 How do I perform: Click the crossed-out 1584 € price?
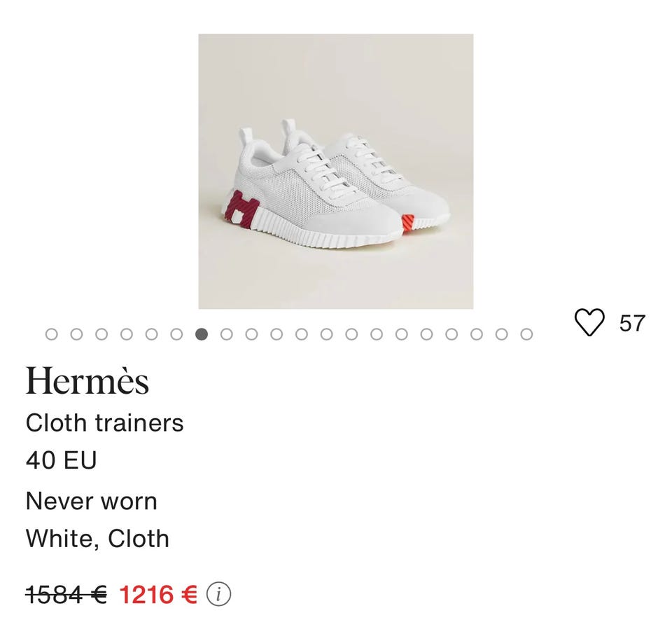click(x=66, y=594)
